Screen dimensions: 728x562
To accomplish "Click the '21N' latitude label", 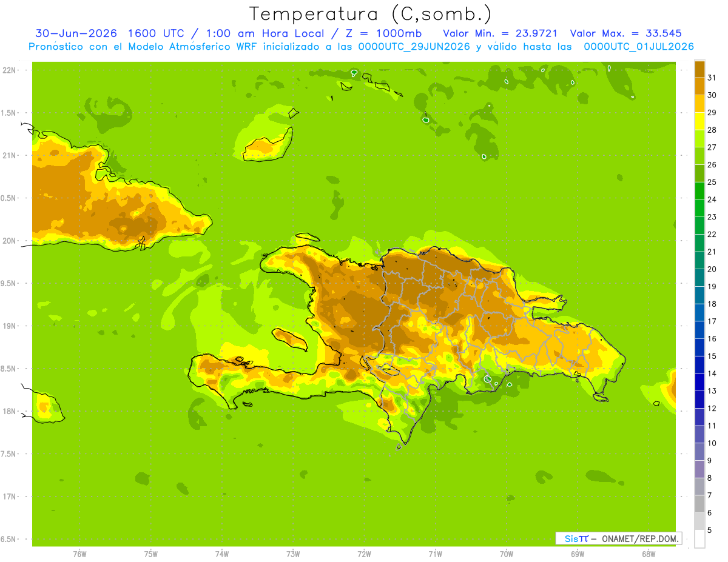I will coord(10,155).
